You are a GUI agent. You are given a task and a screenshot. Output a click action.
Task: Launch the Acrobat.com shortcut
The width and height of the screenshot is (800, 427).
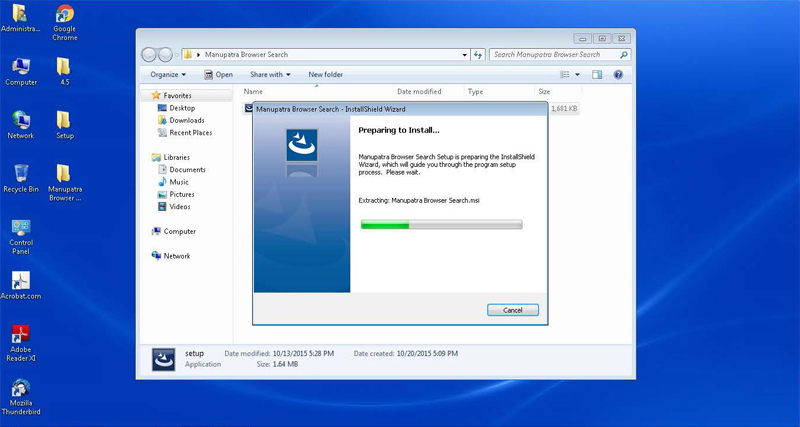pos(20,285)
